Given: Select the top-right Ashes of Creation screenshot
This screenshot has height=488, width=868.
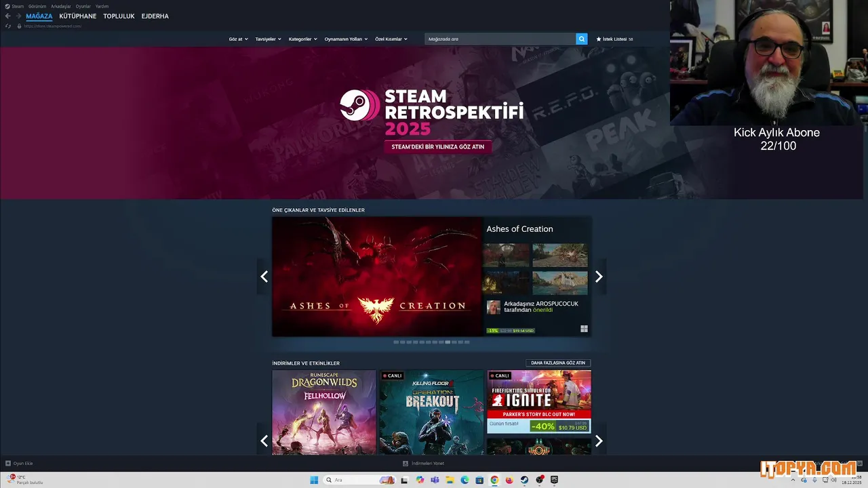Looking at the screenshot, I should (560, 256).
